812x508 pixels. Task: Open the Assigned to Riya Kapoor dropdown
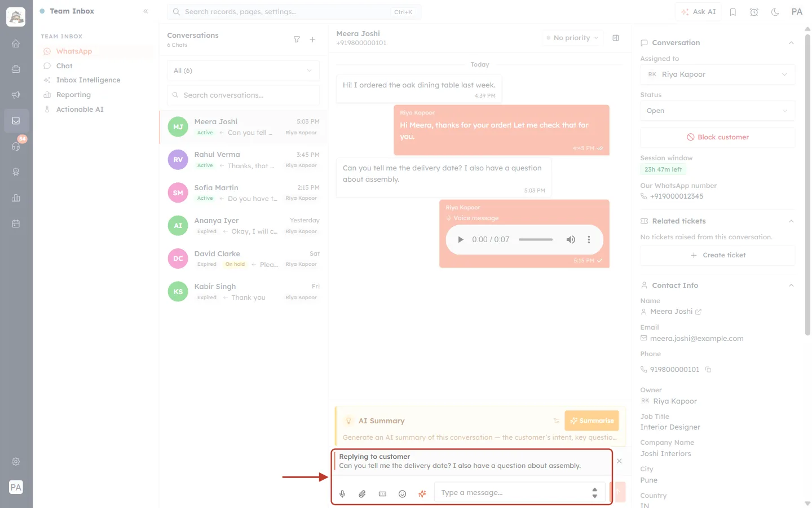click(717, 75)
